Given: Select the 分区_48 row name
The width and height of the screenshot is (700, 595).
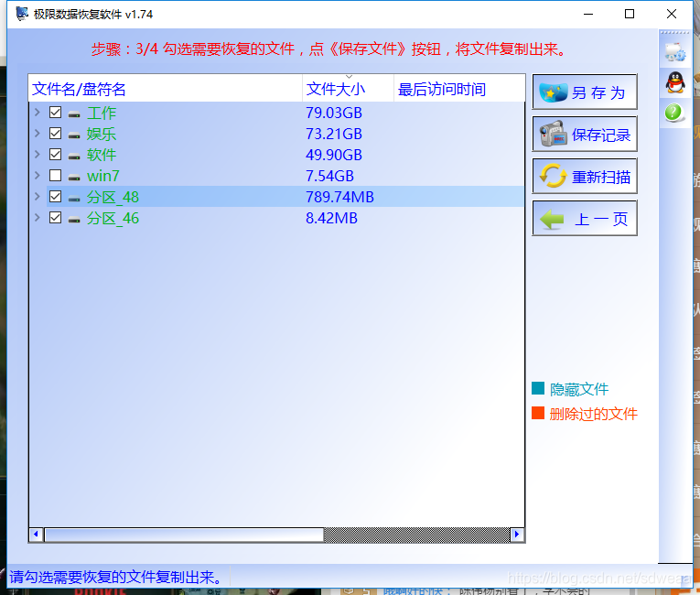Looking at the screenshot, I should click(x=113, y=197).
